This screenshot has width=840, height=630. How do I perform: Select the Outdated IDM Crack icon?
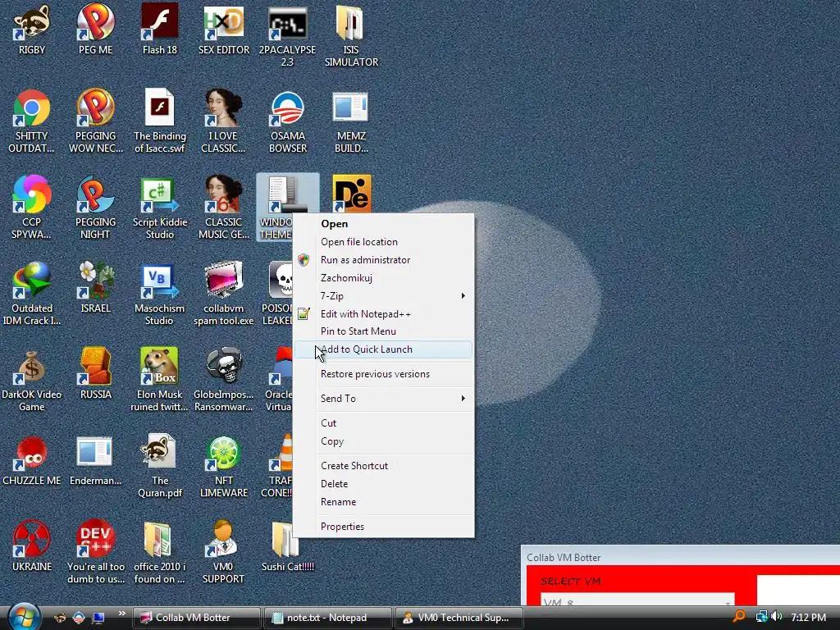pyautogui.click(x=32, y=294)
